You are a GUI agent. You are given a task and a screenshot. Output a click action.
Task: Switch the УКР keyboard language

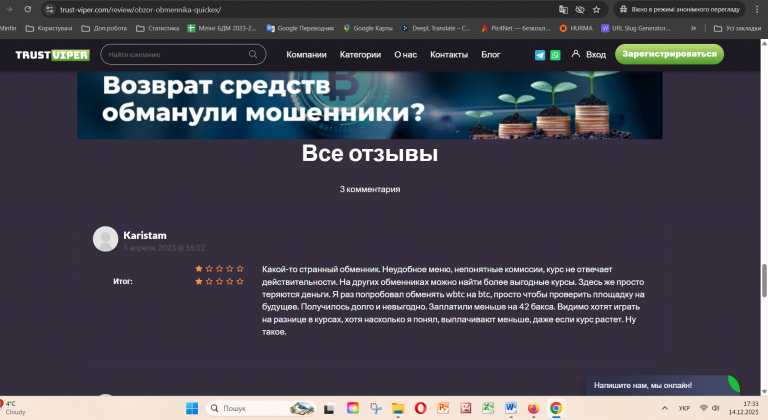[x=684, y=408]
